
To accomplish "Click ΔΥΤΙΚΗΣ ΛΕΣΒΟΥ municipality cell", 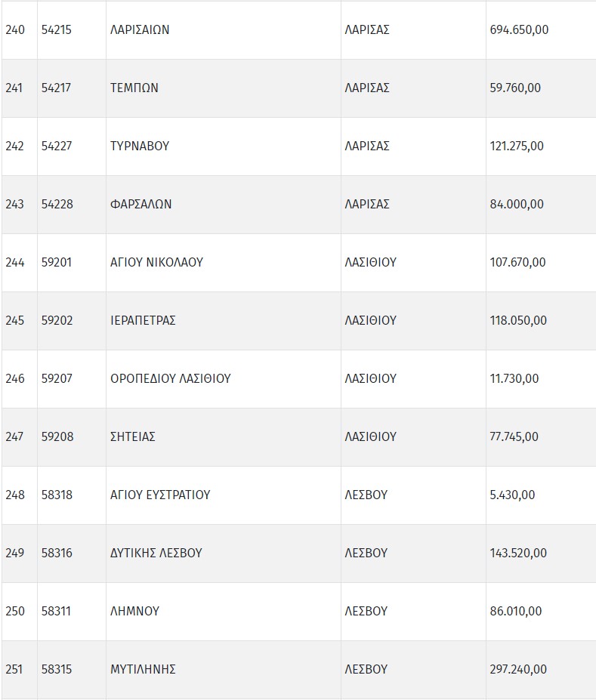I will (x=156, y=554).
